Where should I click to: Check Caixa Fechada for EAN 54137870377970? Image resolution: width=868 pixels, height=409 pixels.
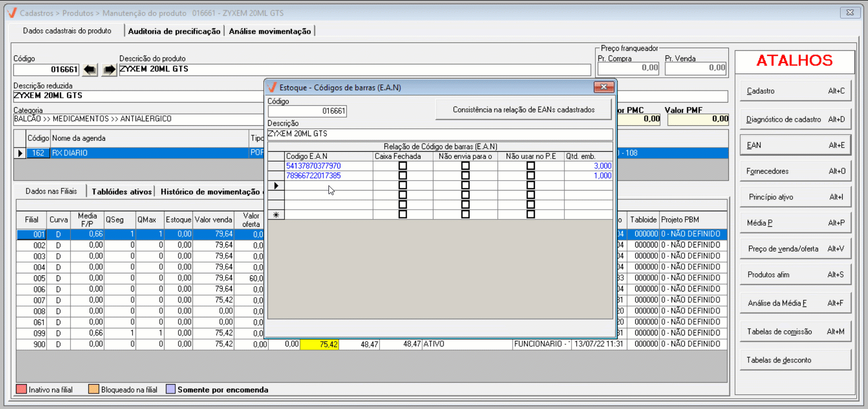402,166
